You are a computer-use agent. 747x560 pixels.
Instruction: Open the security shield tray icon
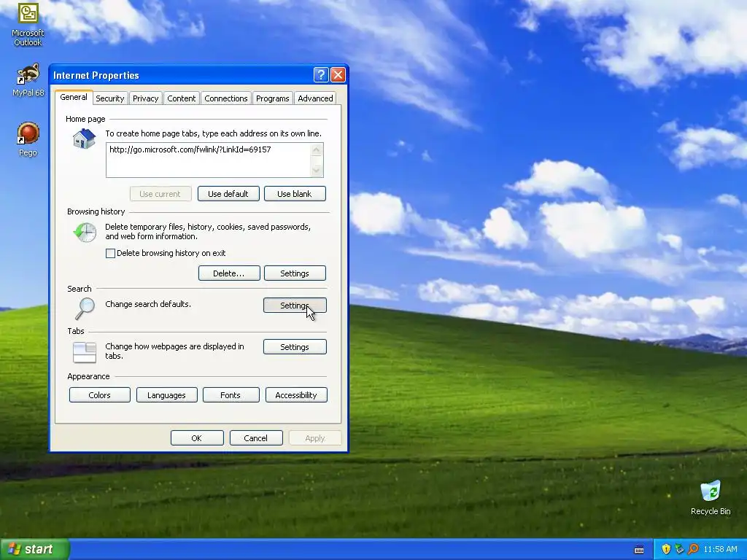click(x=666, y=549)
